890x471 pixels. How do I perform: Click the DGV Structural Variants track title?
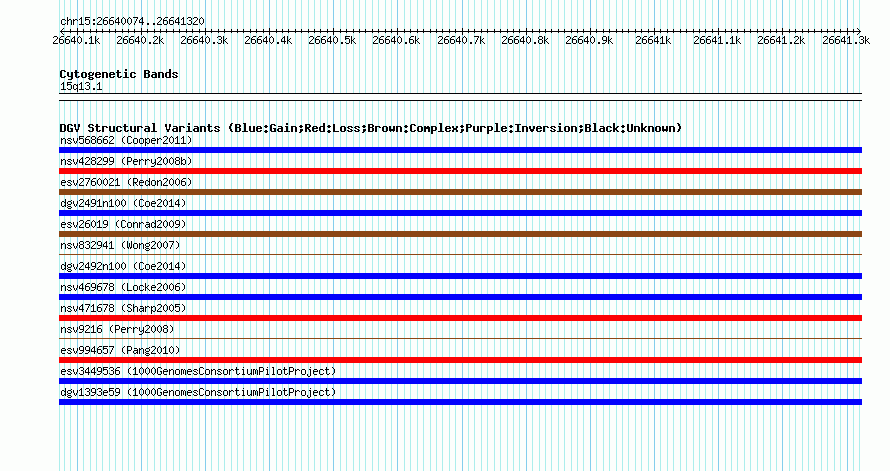pyautogui.click(x=371, y=128)
